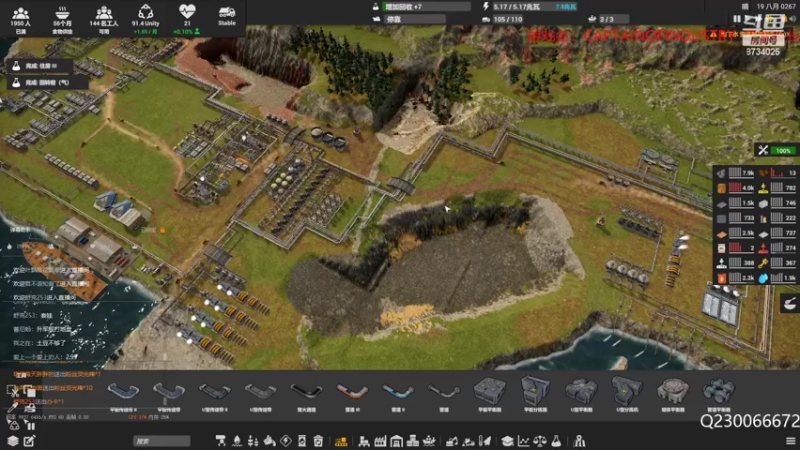Click the resource row showing 782
The image size is (800, 450).
[777, 188]
